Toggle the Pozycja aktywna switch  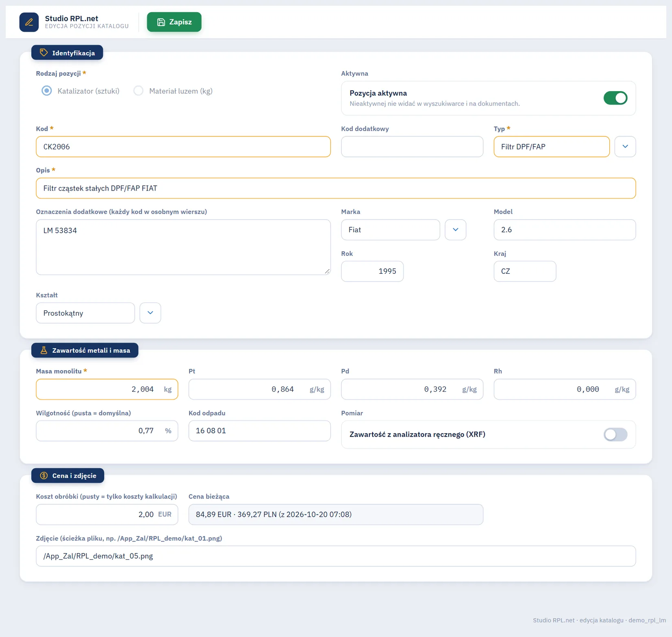pyautogui.click(x=615, y=98)
